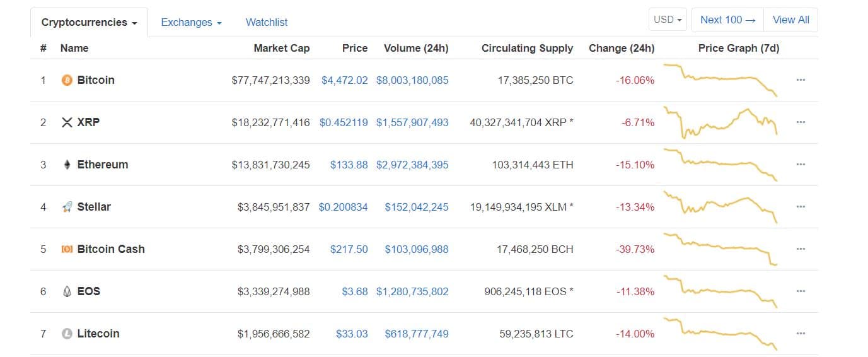
Task: Click the Stellar rocket logo icon
Action: tap(67, 207)
